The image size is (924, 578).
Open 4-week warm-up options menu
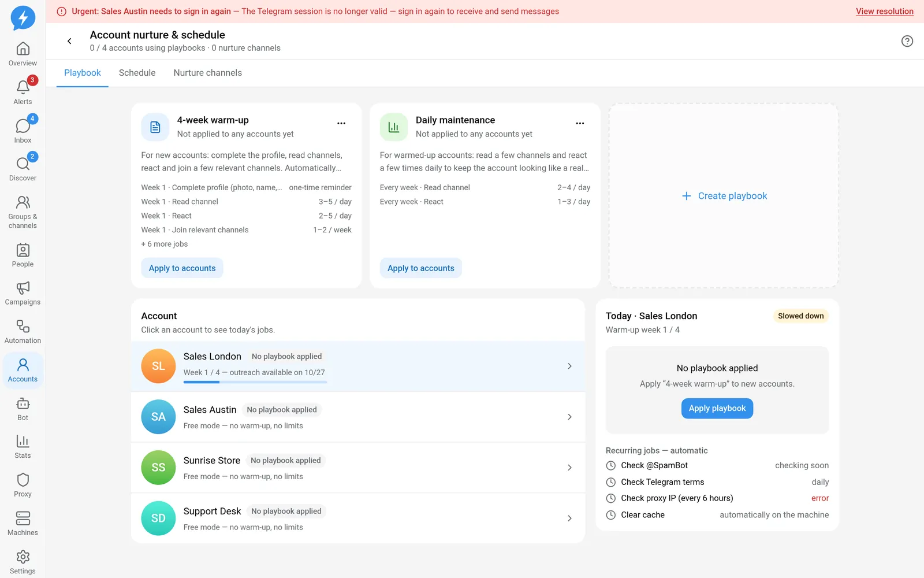341,123
